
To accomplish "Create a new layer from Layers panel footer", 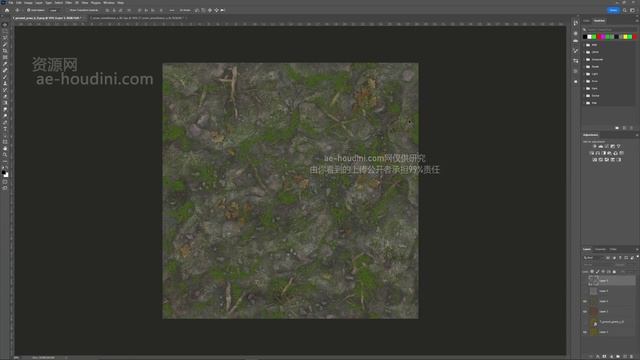I will coord(624,356).
